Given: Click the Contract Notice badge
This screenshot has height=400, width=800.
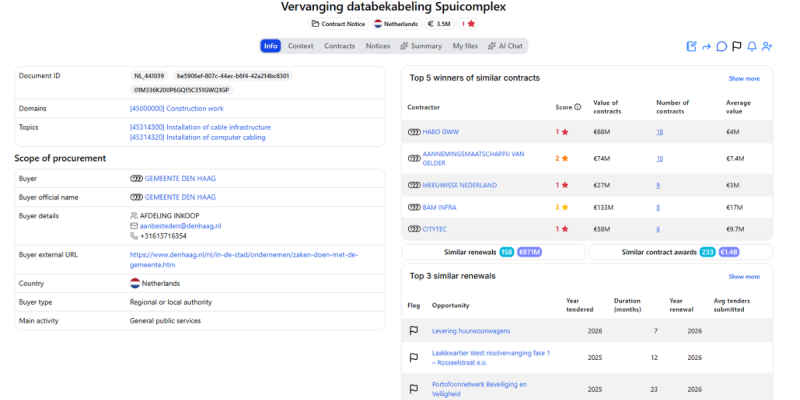Looking at the screenshot, I should click(x=338, y=24).
